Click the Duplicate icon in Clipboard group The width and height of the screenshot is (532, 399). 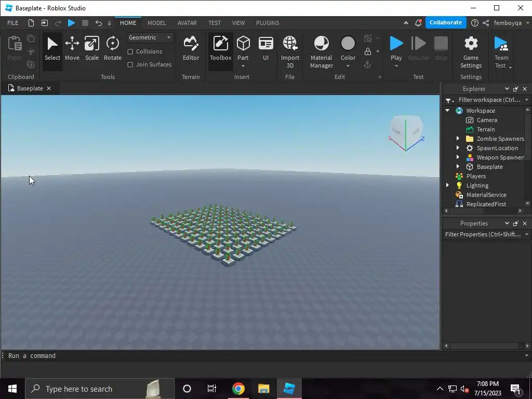click(x=31, y=64)
